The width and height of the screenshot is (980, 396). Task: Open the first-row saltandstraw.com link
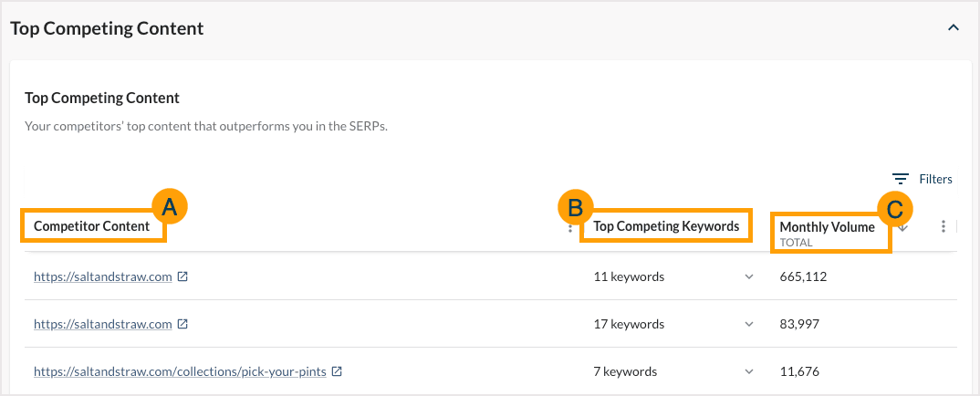pos(102,276)
